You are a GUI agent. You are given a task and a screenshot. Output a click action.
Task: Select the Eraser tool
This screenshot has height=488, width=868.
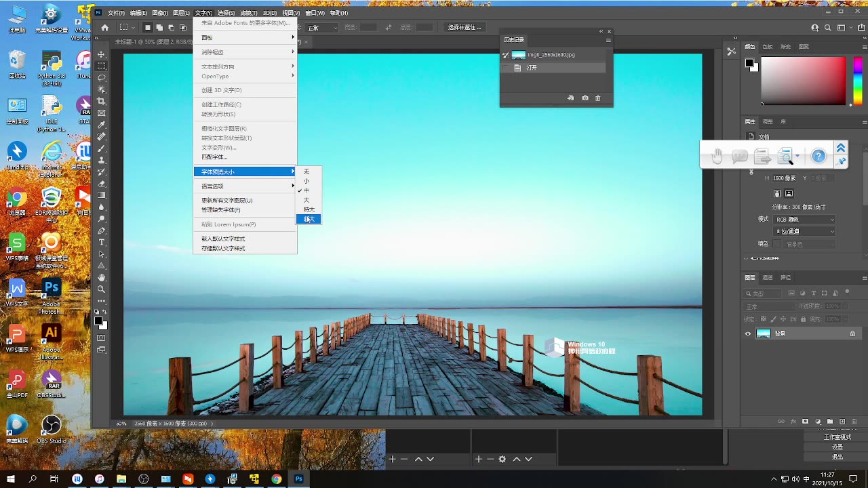(102, 183)
